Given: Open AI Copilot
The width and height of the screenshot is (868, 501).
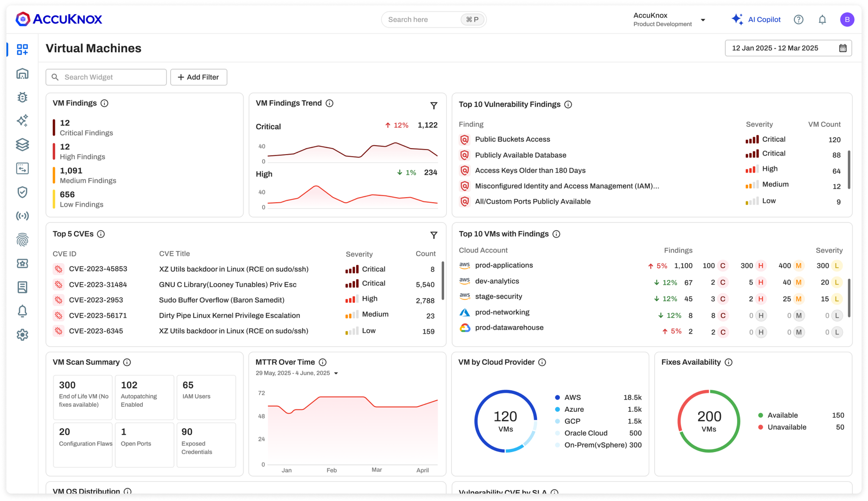Looking at the screenshot, I should 757,19.
